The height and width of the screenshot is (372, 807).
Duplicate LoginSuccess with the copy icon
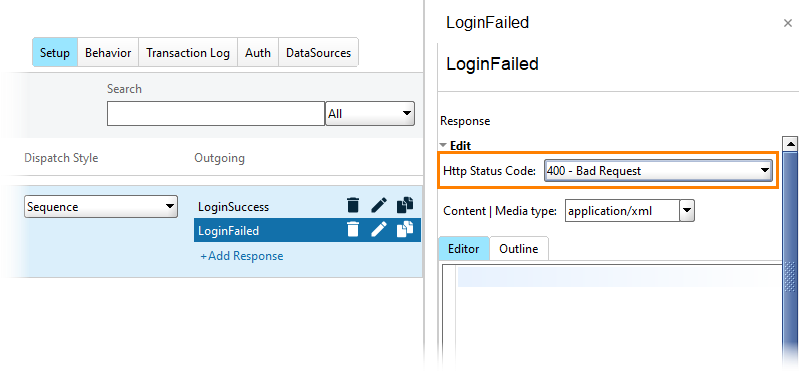click(405, 205)
